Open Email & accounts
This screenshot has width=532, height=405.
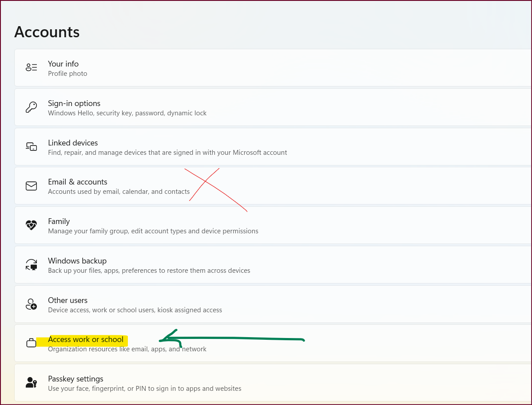273,186
